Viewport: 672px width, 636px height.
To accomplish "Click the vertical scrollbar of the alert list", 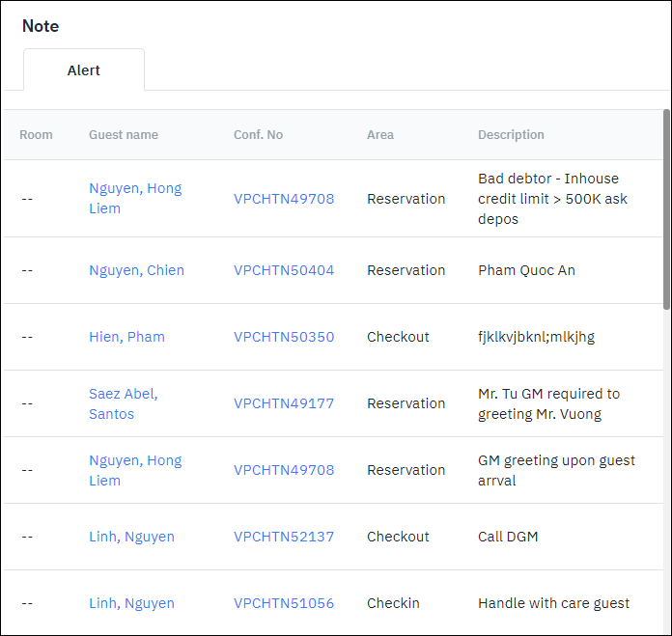I will [666, 212].
